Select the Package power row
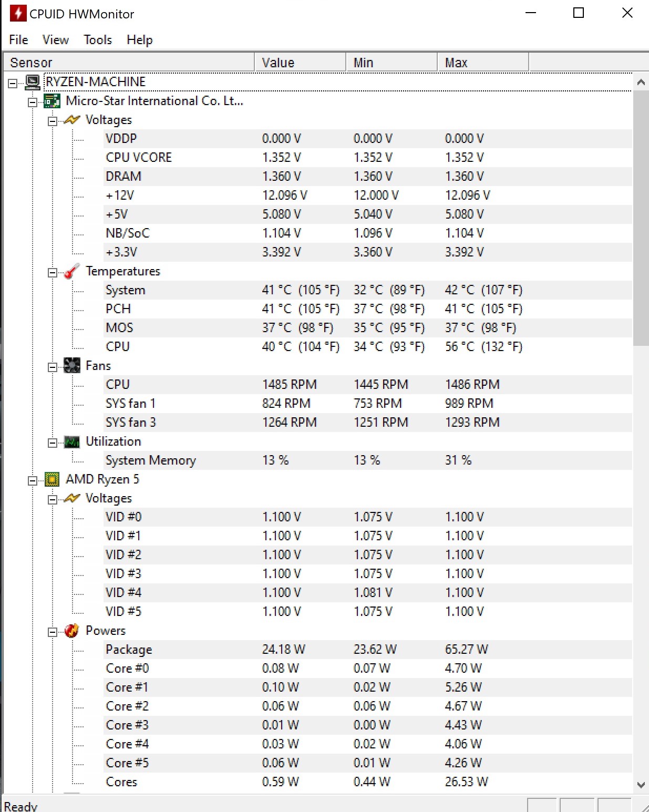The width and height of the screenshot is (649, 812). [368, 650]
